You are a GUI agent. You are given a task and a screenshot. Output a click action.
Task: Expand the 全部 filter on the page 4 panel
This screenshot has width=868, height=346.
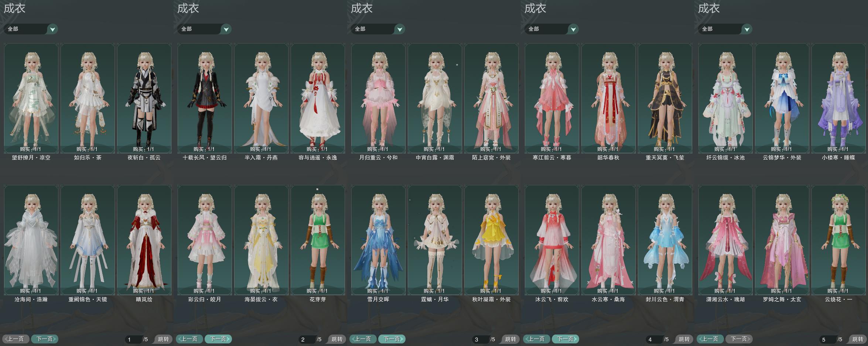click(552, 29)
